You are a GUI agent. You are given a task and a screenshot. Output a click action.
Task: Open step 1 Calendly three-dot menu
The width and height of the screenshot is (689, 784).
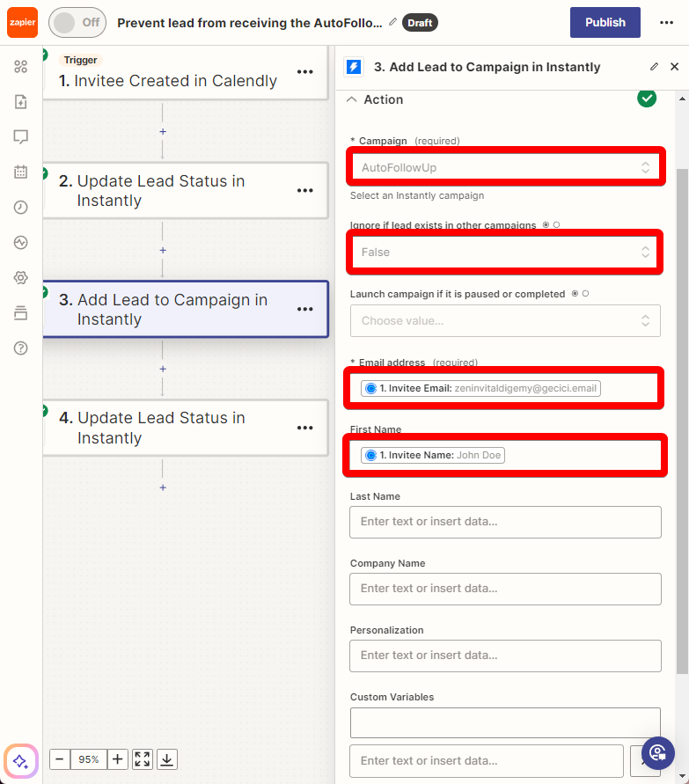(304, 72)
